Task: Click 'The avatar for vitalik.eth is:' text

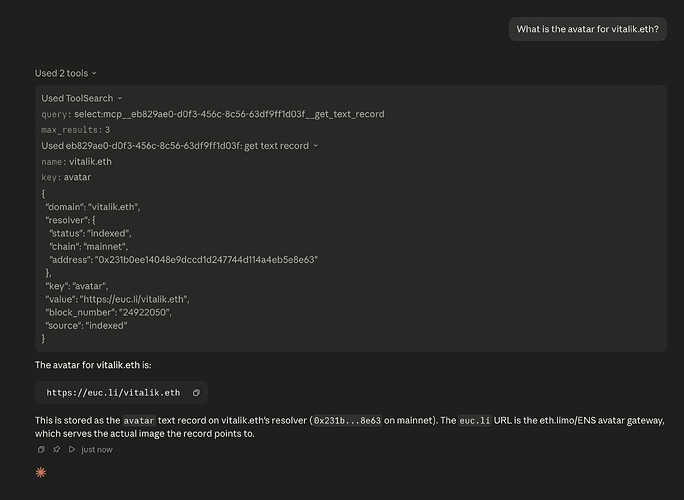Action: (93, 365)
